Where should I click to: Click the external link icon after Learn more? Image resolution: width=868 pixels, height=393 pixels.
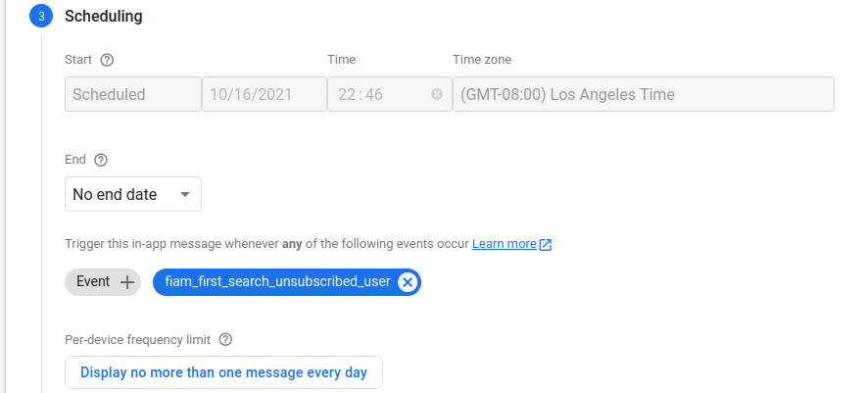(x=546, y=244)
